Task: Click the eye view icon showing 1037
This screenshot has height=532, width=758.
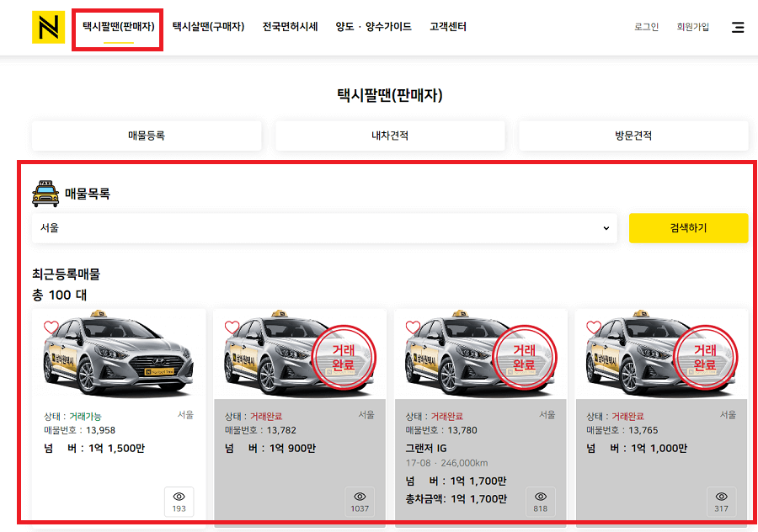Action: [360, 502]
